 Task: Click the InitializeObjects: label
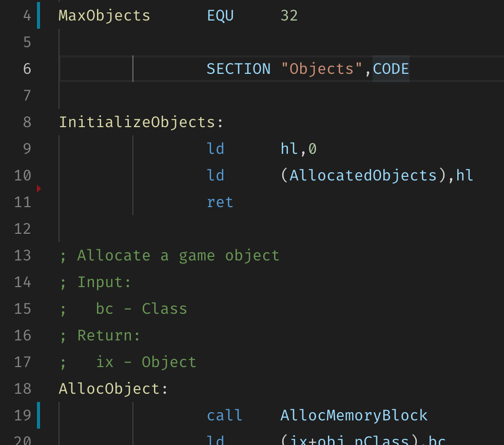(141, 123)
